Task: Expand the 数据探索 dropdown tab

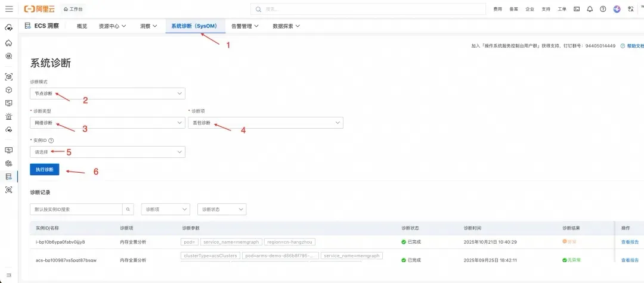Action: (286, 26)
